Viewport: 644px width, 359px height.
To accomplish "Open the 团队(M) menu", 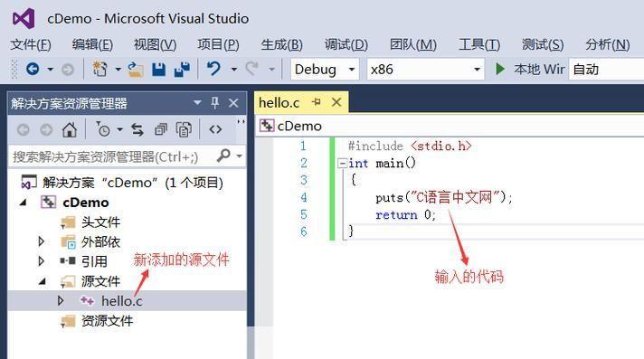I will tap(413, 44).
